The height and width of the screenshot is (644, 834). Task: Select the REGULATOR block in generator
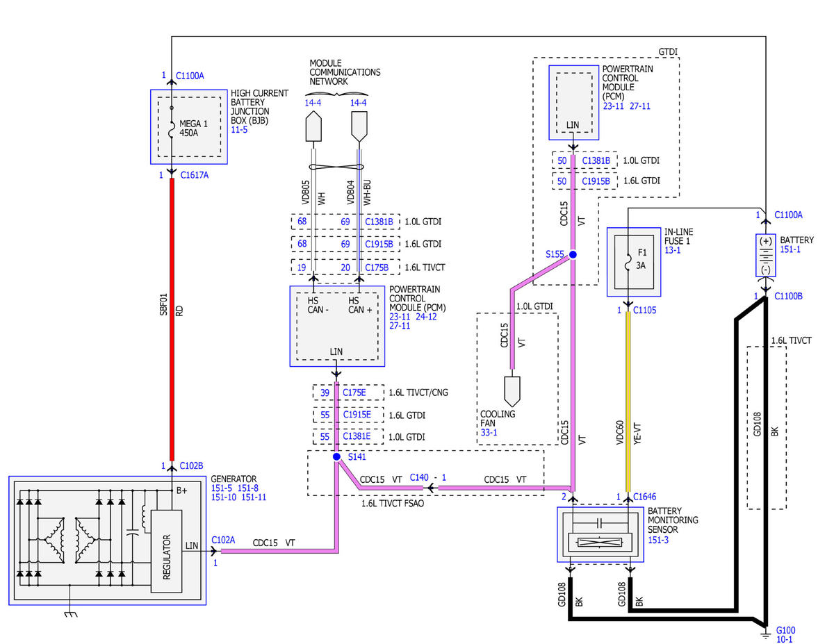click(166, 550)
